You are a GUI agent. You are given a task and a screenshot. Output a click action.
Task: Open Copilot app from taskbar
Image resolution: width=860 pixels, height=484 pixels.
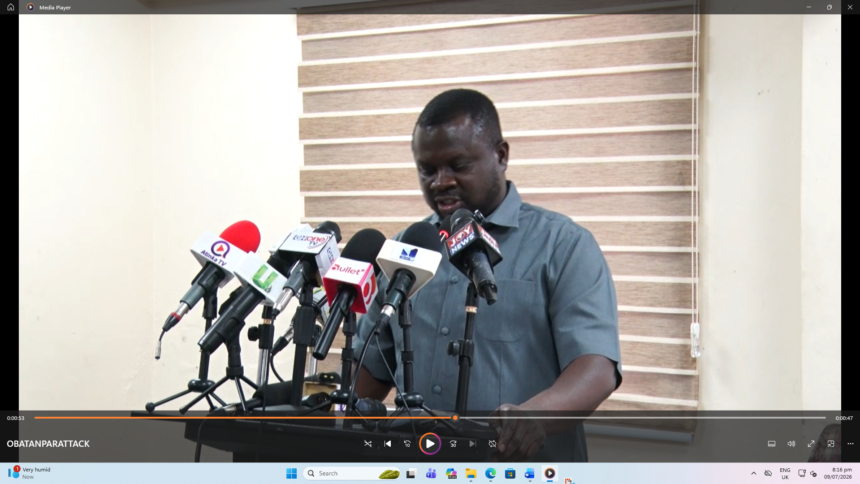coord(451,473)
